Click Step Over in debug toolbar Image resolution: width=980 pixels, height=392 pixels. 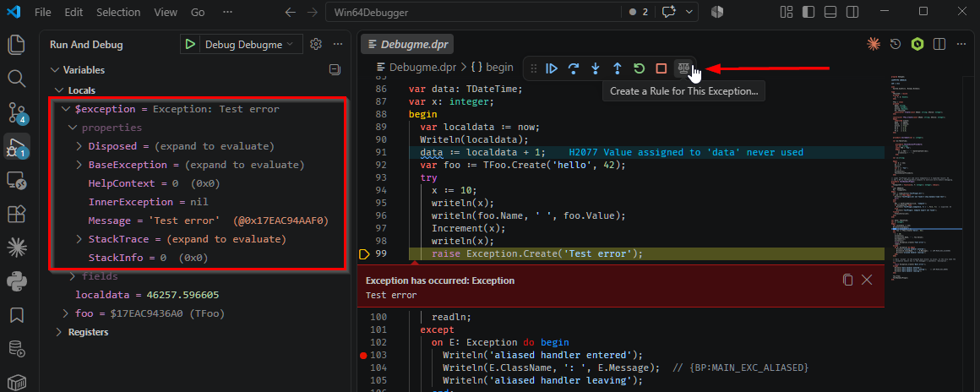click(573, 68)
